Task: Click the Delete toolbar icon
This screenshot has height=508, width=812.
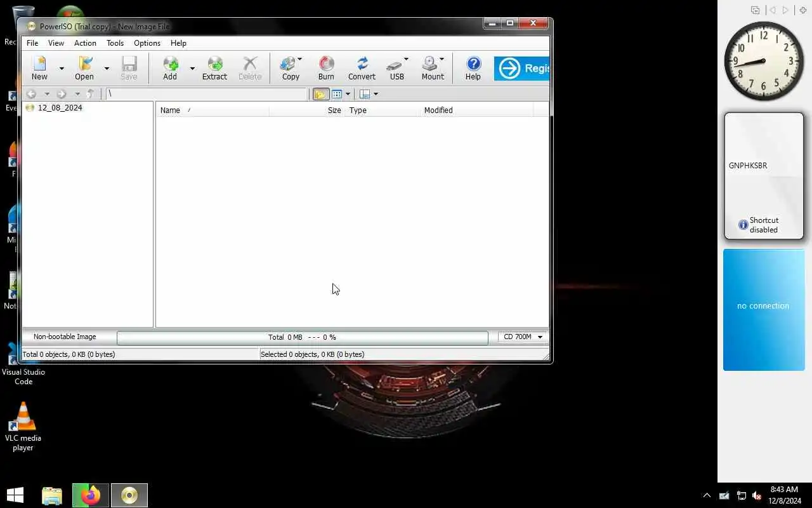Action: [x=250, y=68]
